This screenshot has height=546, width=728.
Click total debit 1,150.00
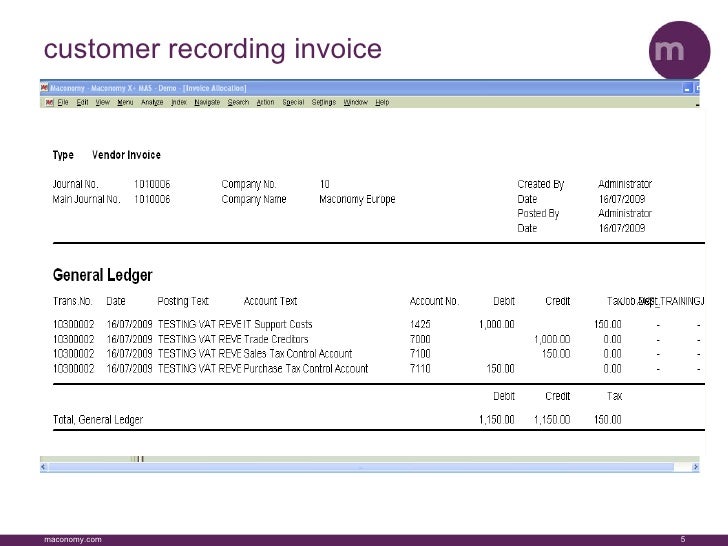496,420
